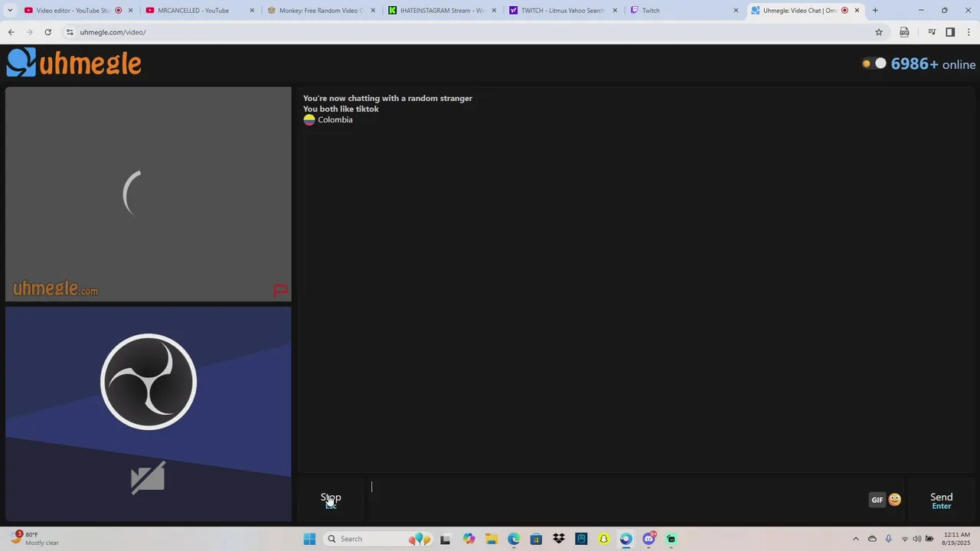This screenshot has height=551, width=980.
Task: Click the taskbar Search box
Action: coord(377,539)
